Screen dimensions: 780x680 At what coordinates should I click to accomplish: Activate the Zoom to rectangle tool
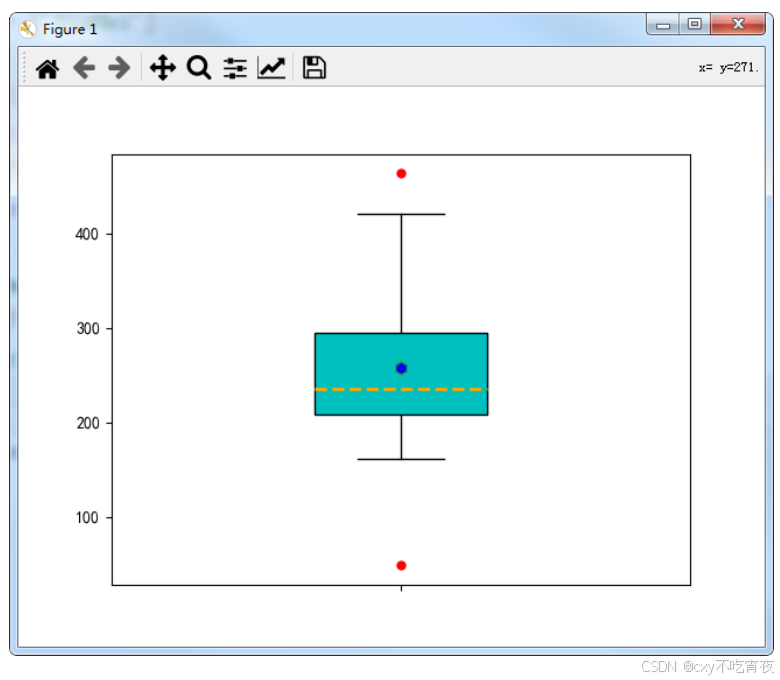199,68
